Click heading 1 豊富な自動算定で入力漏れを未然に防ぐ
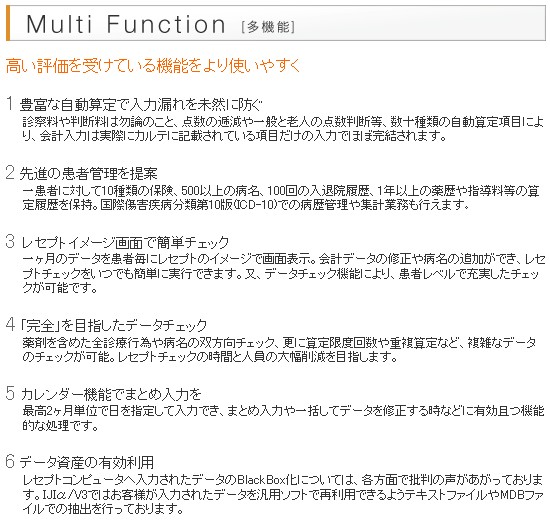This screenshot has width=550, height=525. (x=141, y=105)
